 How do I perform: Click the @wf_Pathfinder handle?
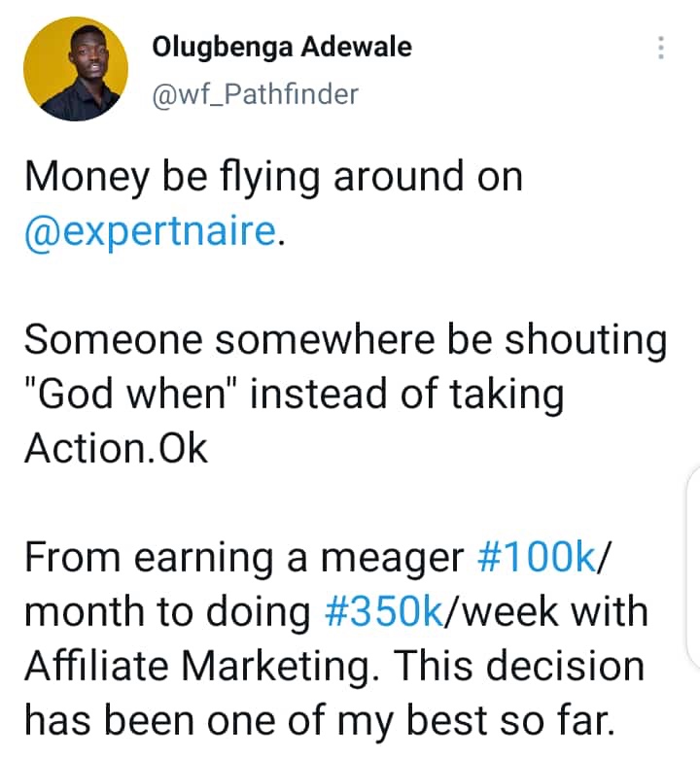point(256,94)
